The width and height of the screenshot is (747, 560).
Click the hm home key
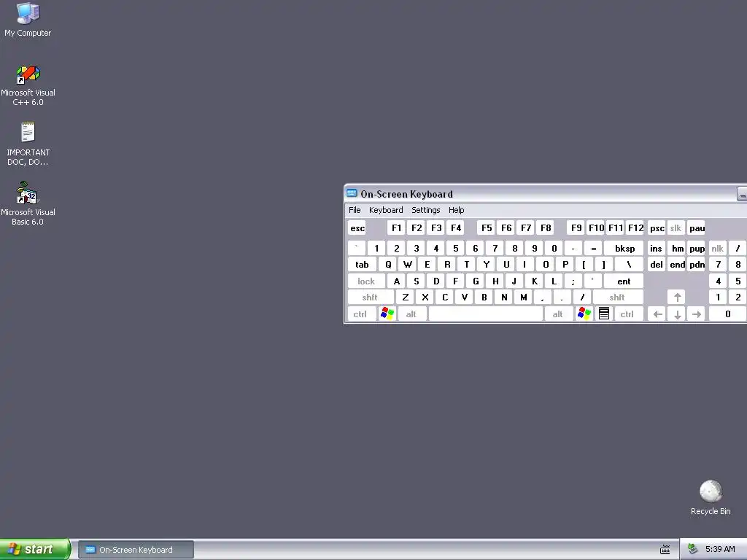pyautogui.click(x=677, y=248)
